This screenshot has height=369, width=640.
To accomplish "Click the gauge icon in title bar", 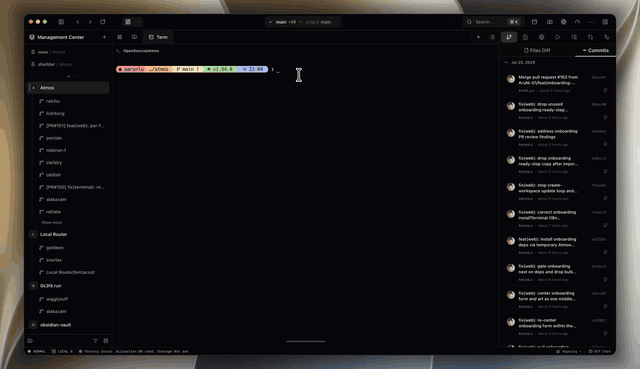I will click(x=577, y=22).
